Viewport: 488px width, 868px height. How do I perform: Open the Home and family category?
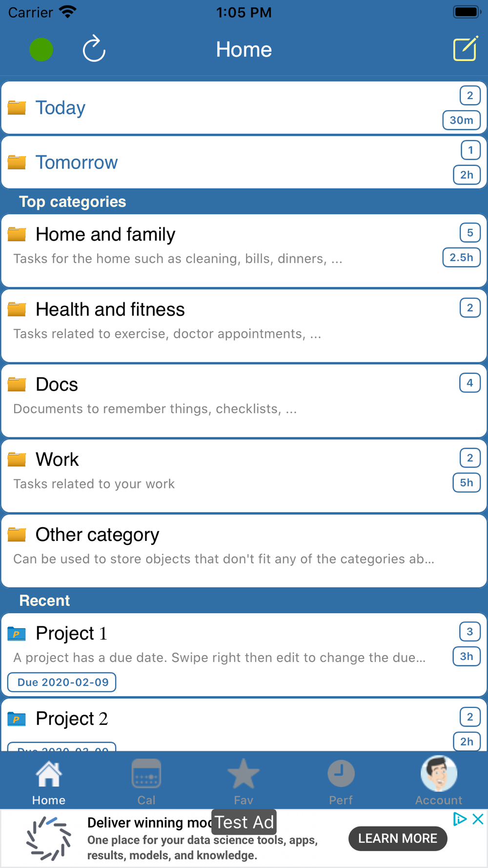point(244,250)
